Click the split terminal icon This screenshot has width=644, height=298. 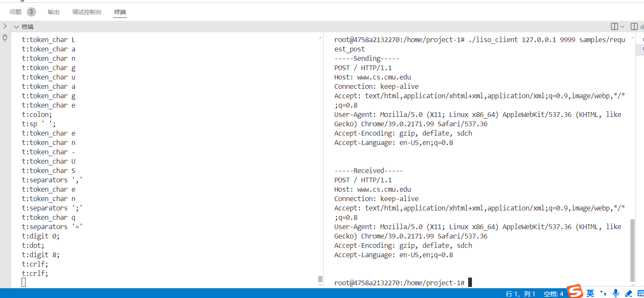pos(614,26)
